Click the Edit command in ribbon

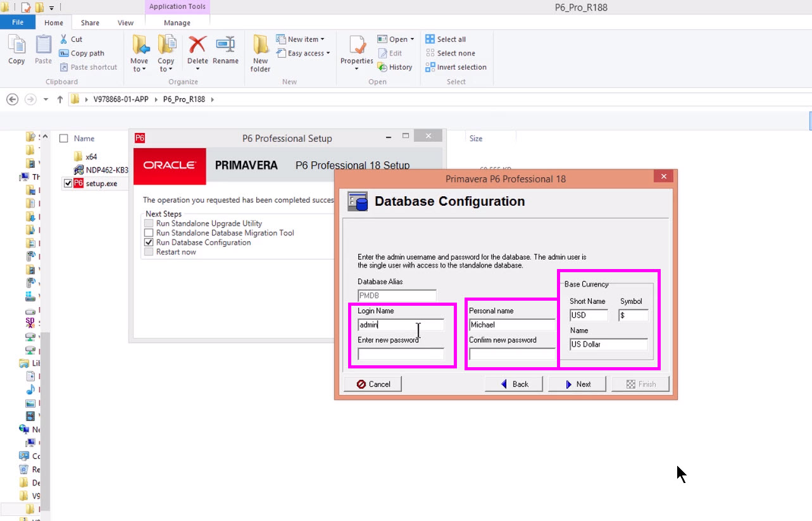click(x=390, y=53)
